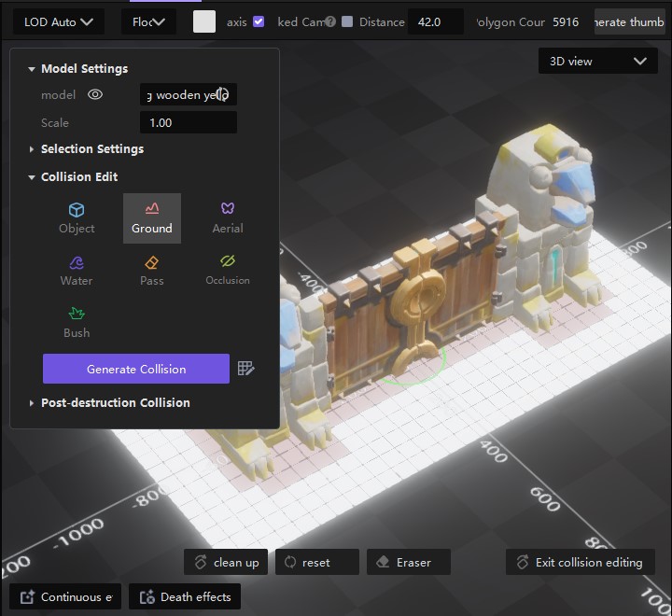This screenshot has width=672, height=616.
Task: Enable the locked camera checkbox
Action: [x=347, y=21]
